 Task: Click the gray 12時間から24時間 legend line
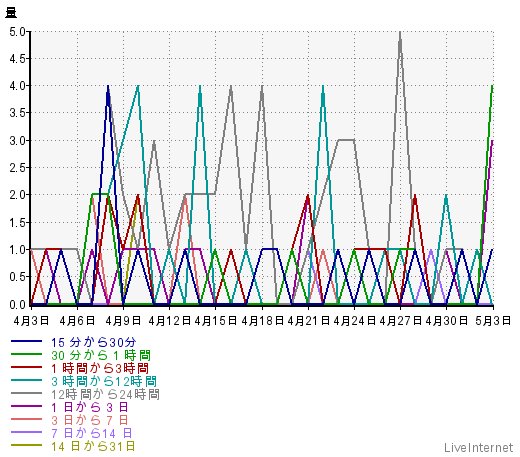[26, 393]
